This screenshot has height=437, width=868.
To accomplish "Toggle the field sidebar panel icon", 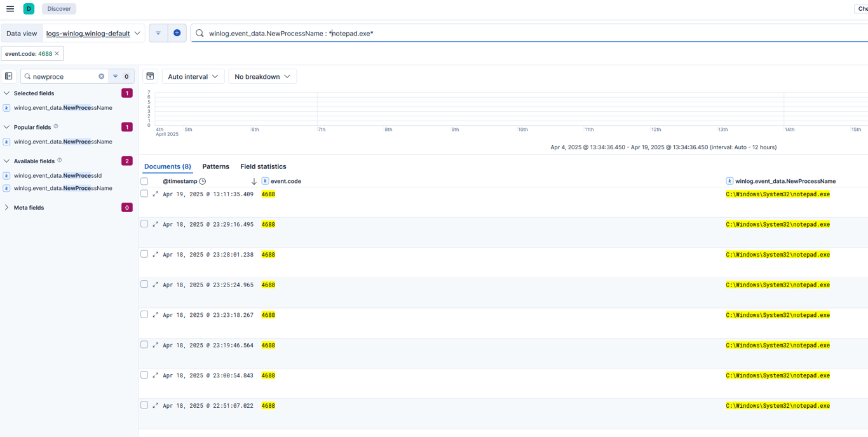I will 9,76.
